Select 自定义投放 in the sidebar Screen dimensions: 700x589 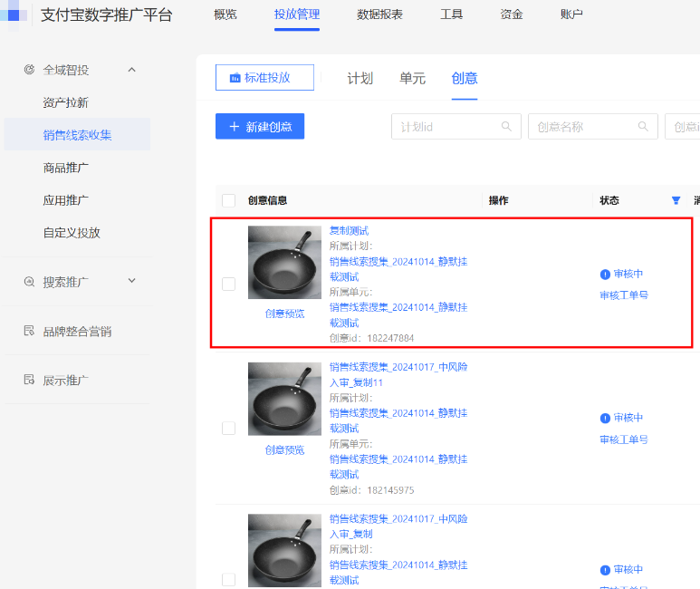(x=72, y=232)
